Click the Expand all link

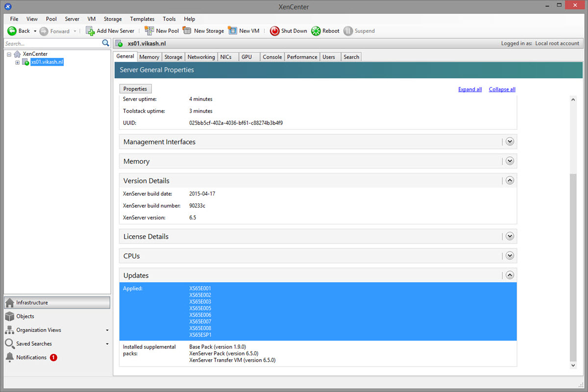click(470, 89)
